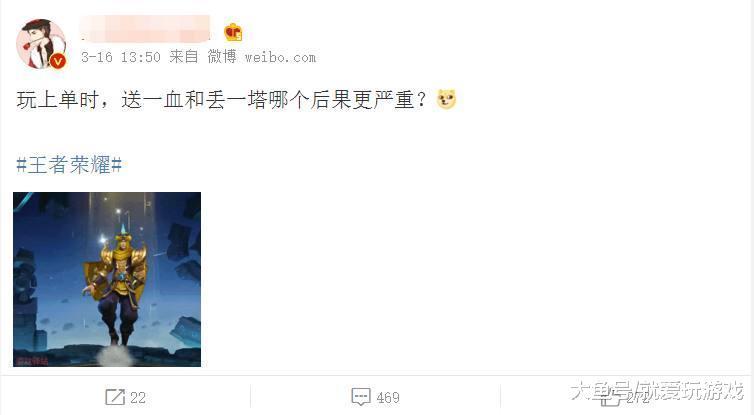754x415 pixels.
Task: Click the like count beside thumbs-up
Action: [x=638, y=398]
